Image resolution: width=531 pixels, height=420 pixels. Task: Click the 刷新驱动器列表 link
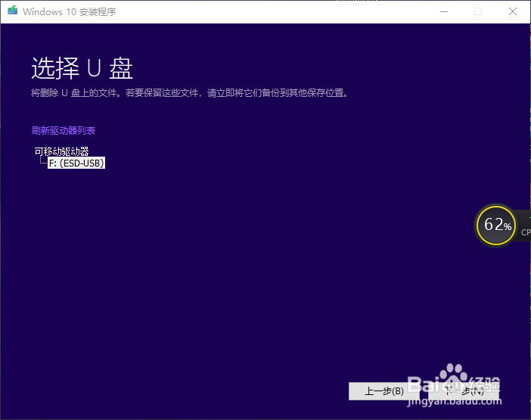64,131
